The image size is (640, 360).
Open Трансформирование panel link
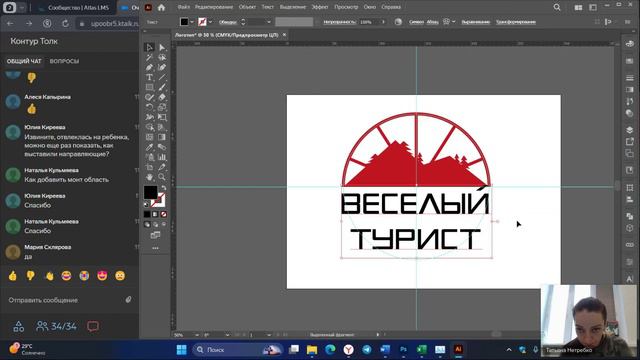(516, 22)
